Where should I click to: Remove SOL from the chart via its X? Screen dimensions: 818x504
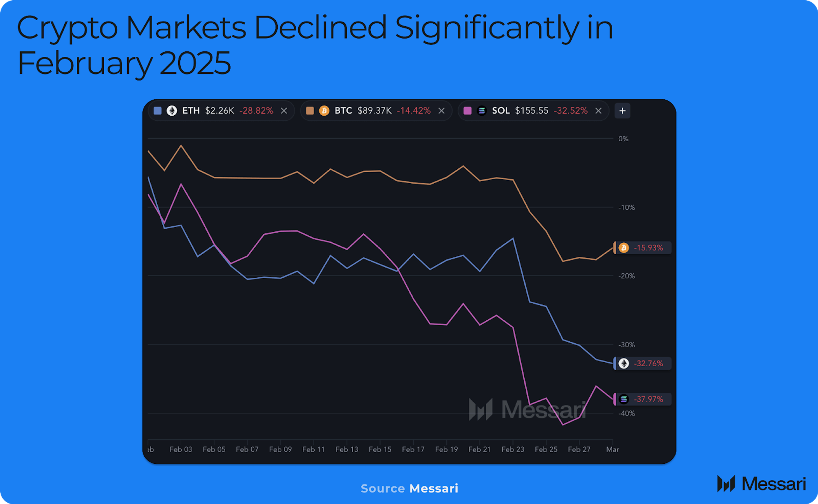[598, 111]
